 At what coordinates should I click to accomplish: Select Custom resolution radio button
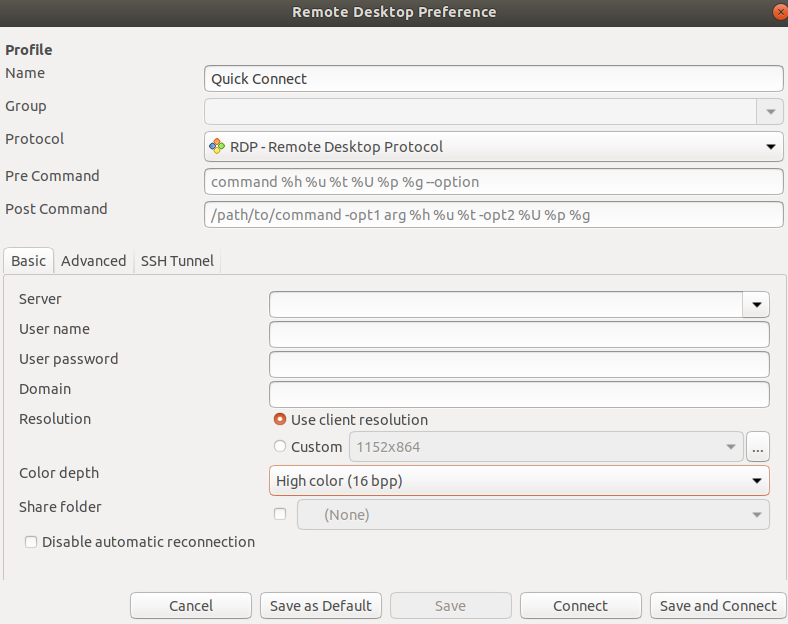tap(280, 447)
